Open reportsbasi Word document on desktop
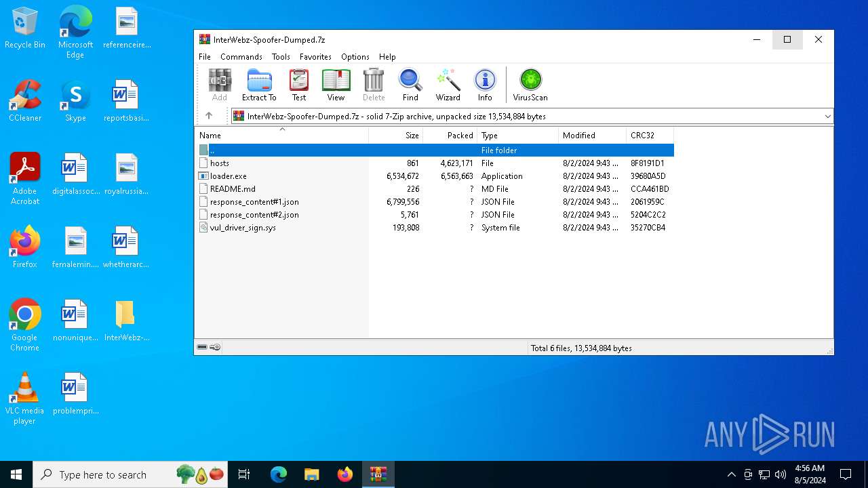 tap(126, 100)
